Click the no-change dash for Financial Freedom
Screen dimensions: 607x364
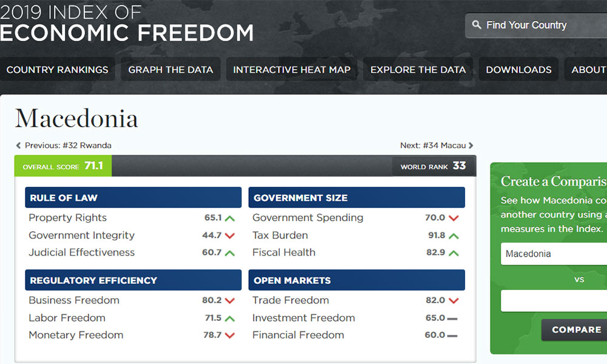pyautogui.click(x=452, y=335)
